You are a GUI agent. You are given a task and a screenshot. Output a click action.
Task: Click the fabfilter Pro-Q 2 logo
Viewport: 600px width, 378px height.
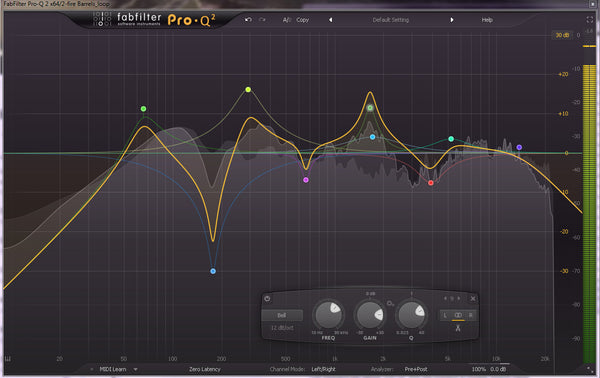coord(155,20)
